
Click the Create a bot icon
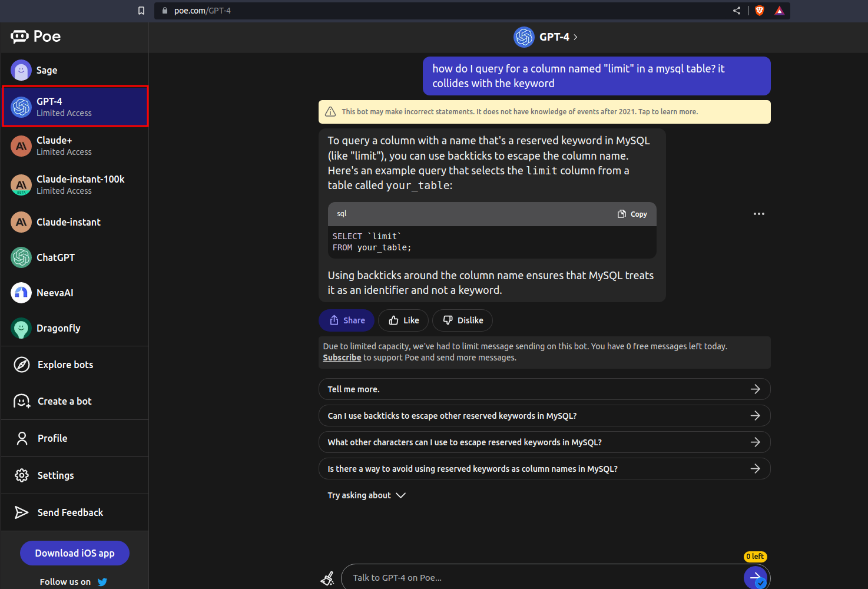point(22,401)
